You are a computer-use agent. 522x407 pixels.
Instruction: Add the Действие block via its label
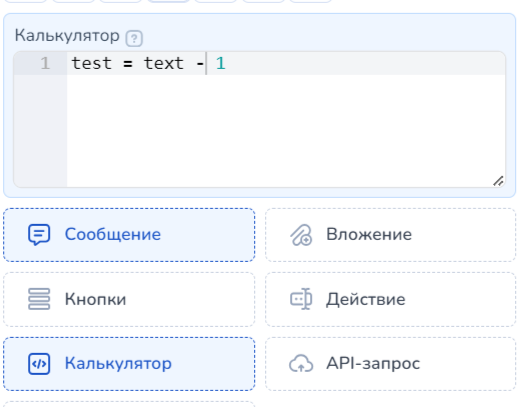366,299
